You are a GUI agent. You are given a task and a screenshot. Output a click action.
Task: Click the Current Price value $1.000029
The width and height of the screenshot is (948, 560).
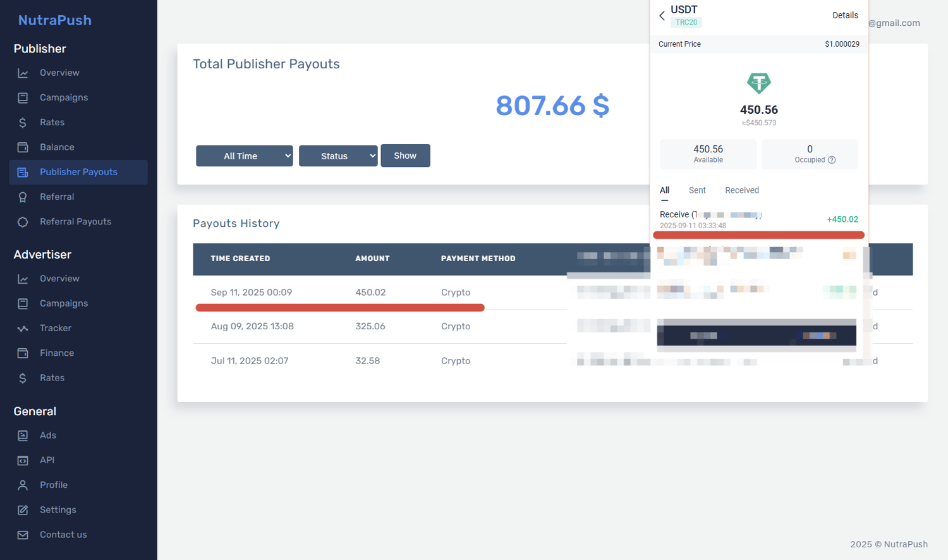(x=842, y=44)
